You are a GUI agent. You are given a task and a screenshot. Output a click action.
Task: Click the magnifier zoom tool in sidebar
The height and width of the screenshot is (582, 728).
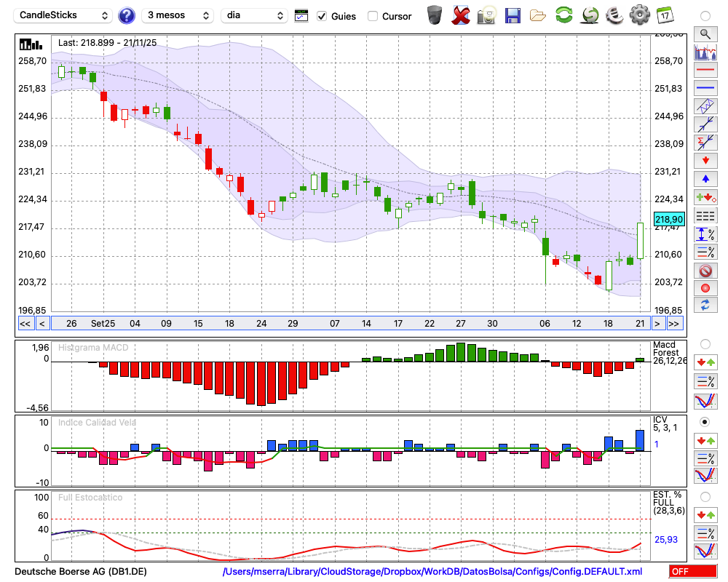pyautogui.click(x=705, y=33)
